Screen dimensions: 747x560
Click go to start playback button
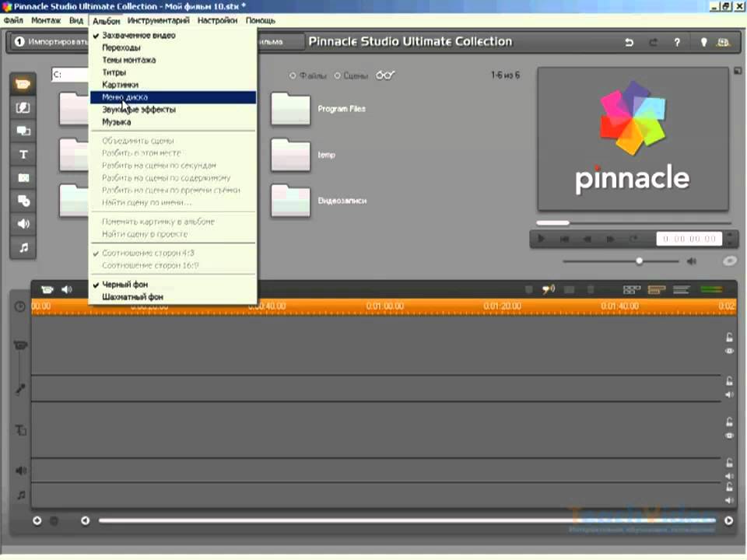point(564,239)
